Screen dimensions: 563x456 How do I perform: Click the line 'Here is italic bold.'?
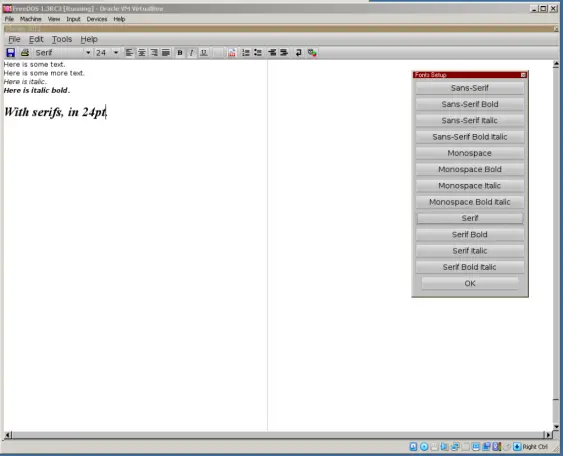[37, 90]
